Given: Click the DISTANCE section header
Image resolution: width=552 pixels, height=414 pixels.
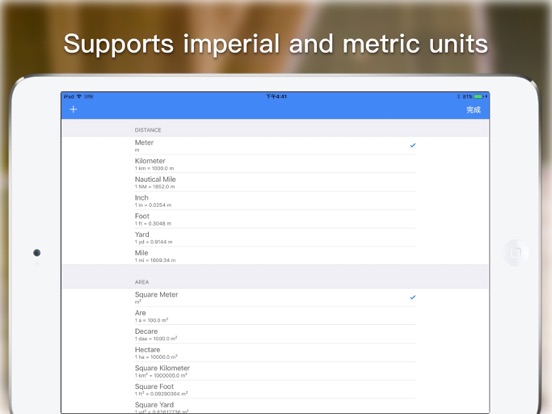Looking at the screenshot, I should [x=148, y=130].
